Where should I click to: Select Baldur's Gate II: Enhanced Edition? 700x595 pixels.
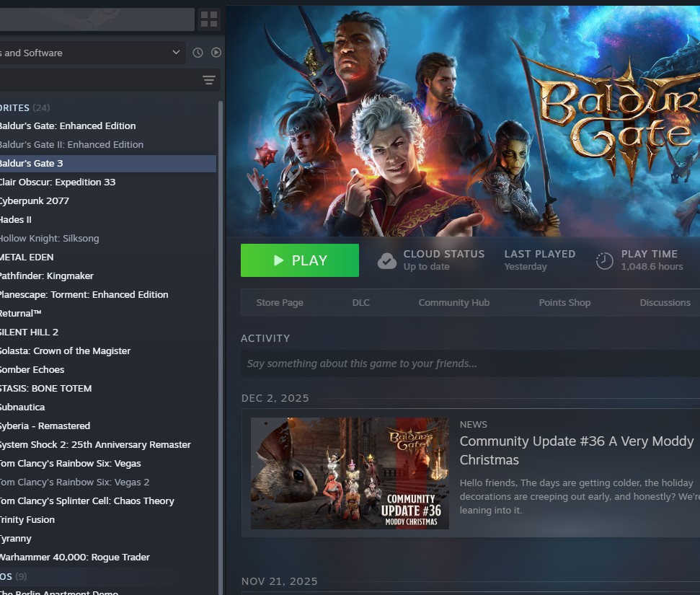click(108, 145)
